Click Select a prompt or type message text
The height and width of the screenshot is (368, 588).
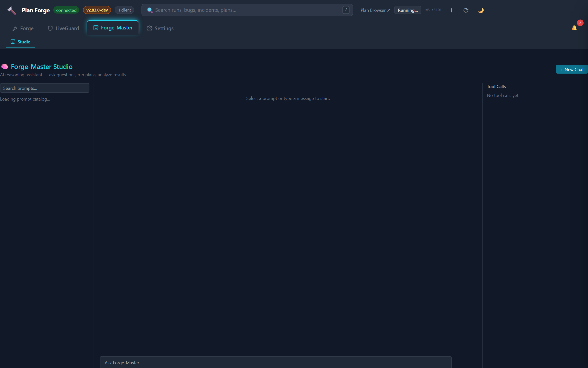pyautogui.click(x=288, y=98)
